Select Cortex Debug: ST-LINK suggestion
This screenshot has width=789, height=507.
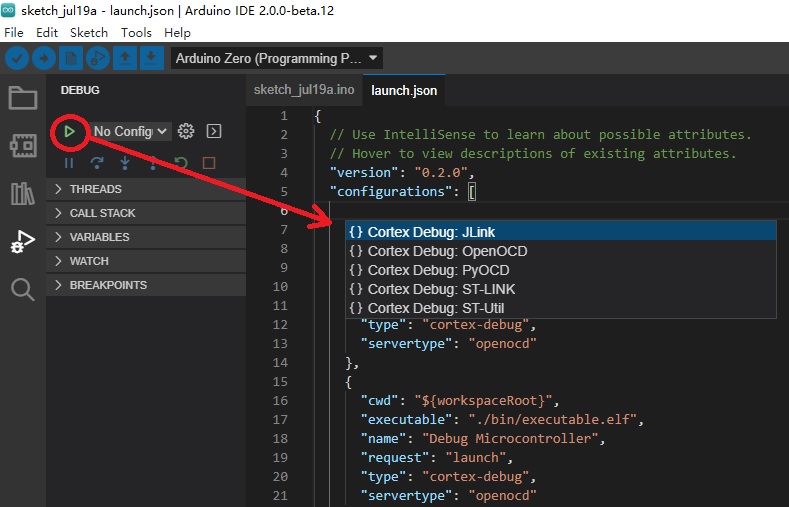point(561,289)
